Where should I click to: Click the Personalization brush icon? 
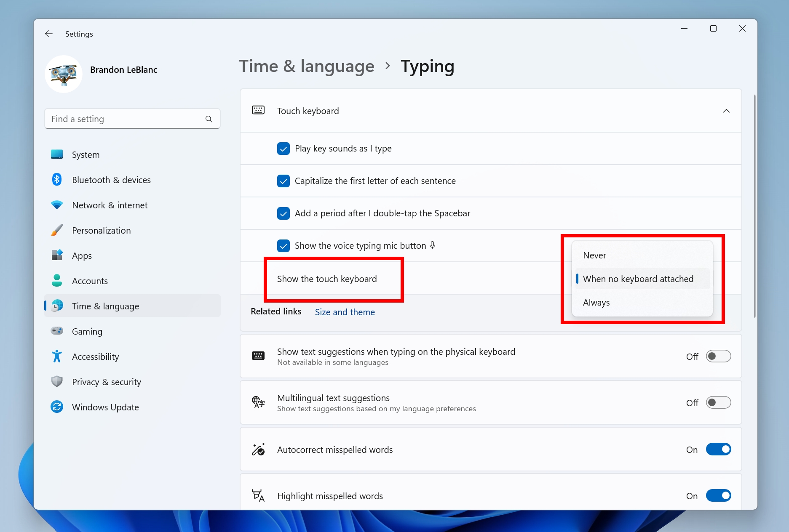57,230
